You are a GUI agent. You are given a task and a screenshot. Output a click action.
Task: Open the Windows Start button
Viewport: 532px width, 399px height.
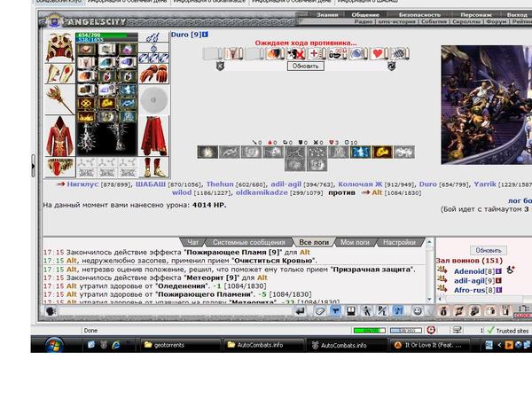pos(54,345)
